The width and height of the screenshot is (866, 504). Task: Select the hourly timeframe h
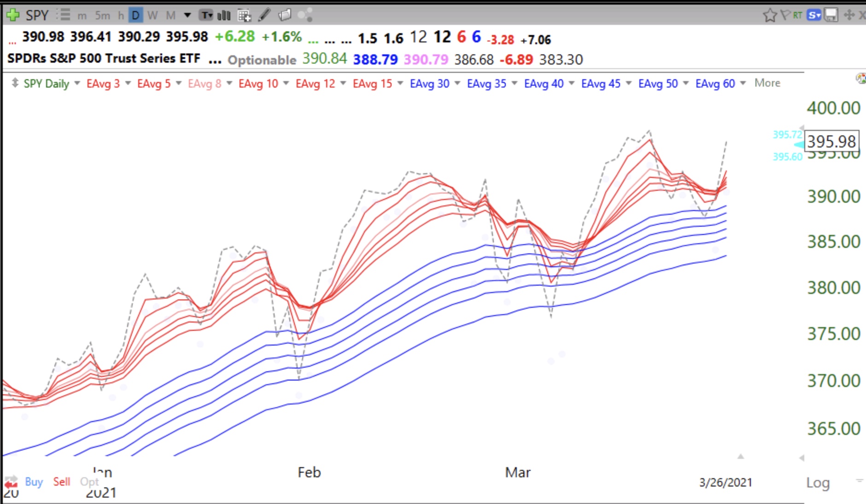coord(121,16)
